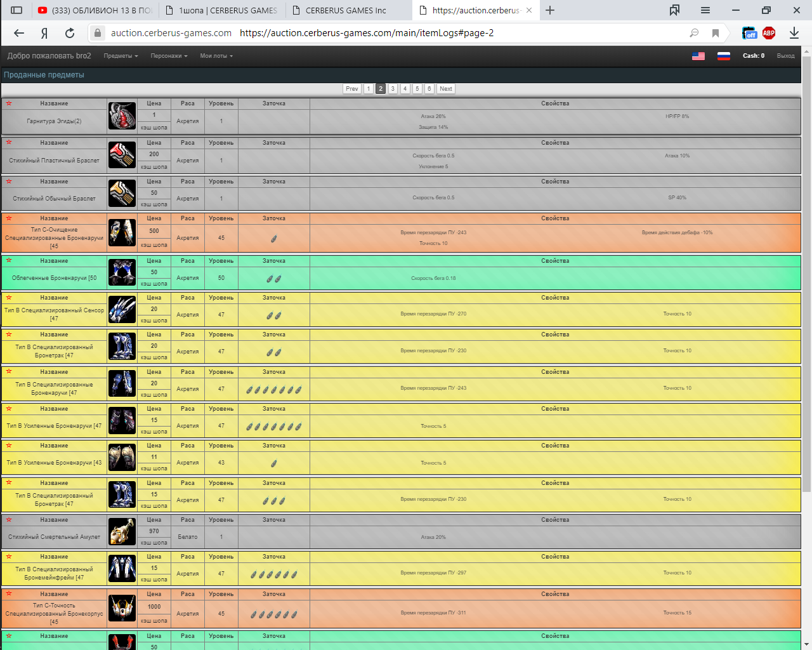Screen dimensions: 812x650
Task: Toggle the star on Стихийный Смертельный Амулет row
Action: click(9, 520)
